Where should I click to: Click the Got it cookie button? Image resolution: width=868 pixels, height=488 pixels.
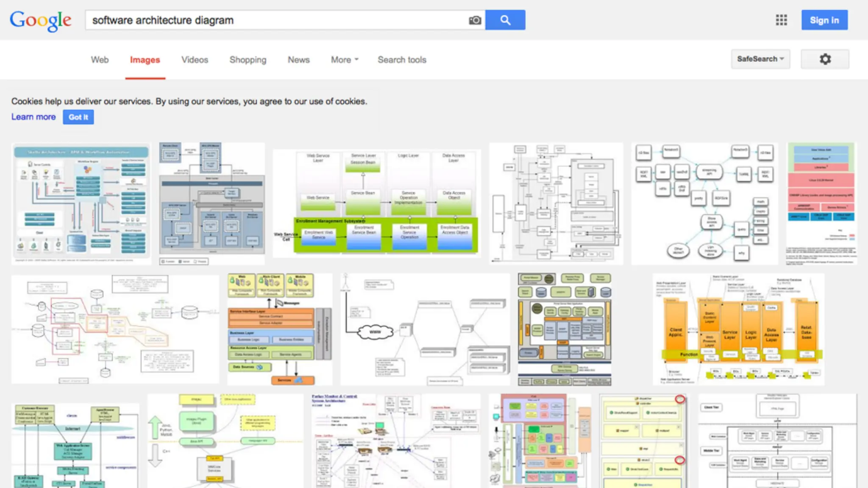pyautogui.click(x=78, y=117)
